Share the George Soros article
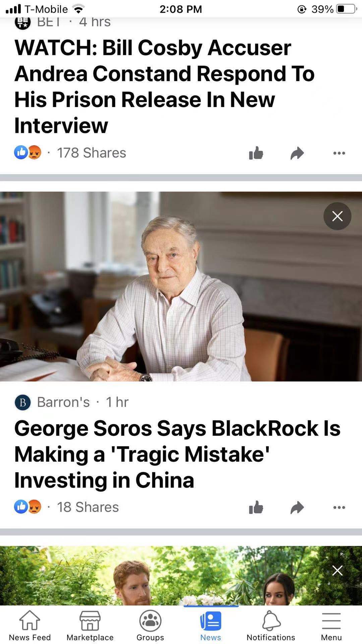 click(x=297, y=507)
